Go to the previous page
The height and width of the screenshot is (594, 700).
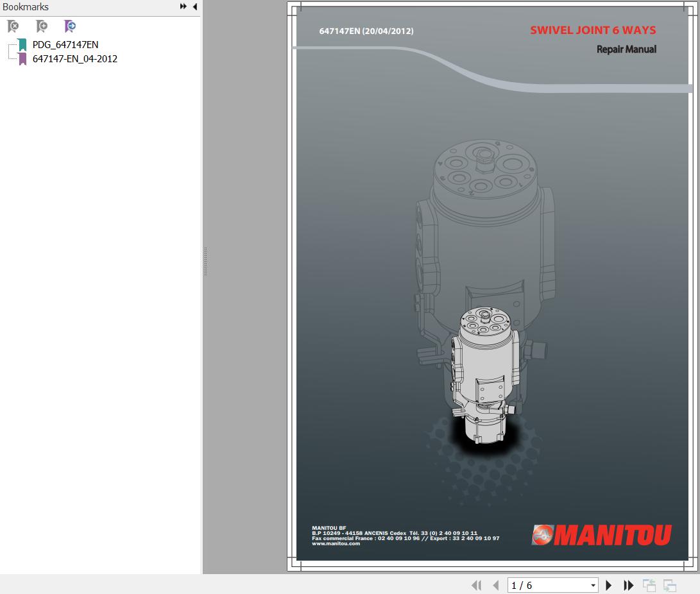(495, 585)
